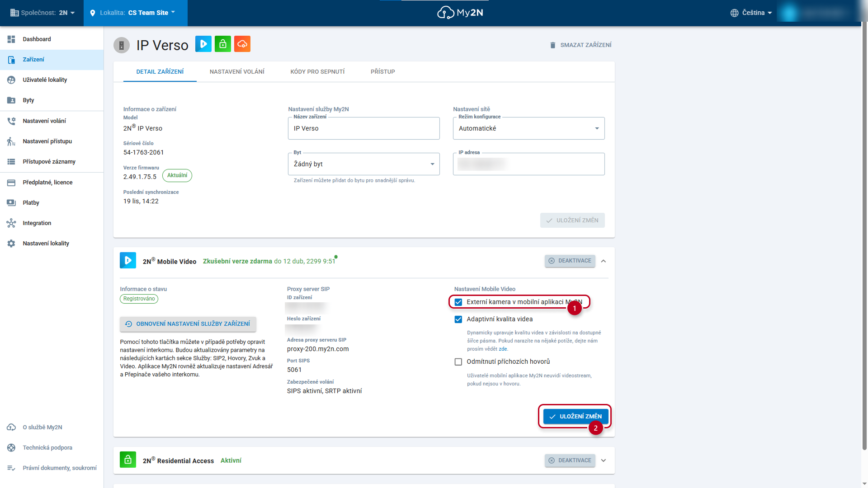Viewport: 868px width, 488px height.
Task: Click the Předplatné, licence card icon
Action: pos(11,183)
